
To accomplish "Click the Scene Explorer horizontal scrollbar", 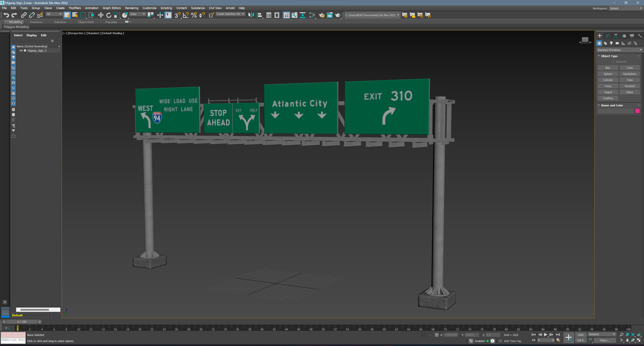I will click(35, 309).
